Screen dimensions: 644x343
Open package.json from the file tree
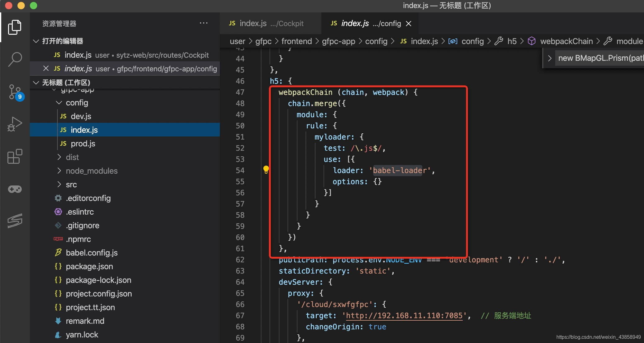coord(89,266)
